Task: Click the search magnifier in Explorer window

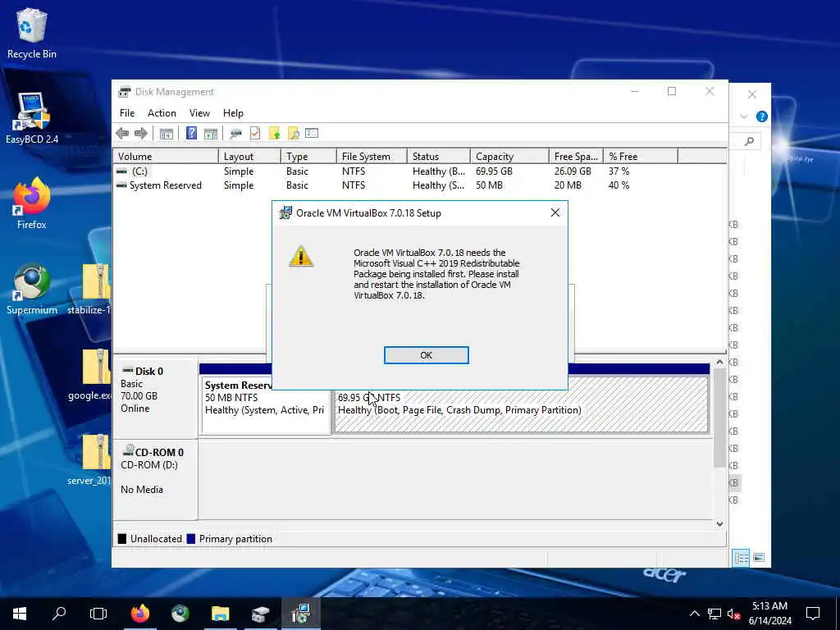Action: click(x=749, y=141)
